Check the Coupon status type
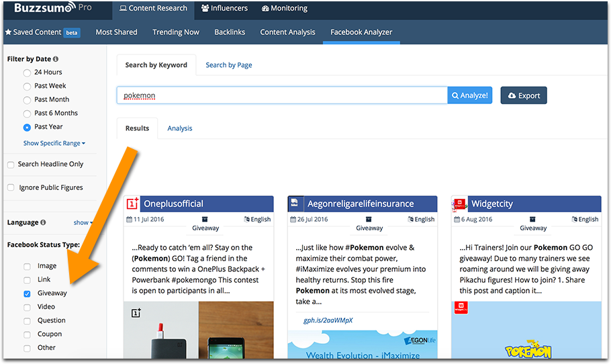This screenshot has height=364, width=611. [27, 334]
